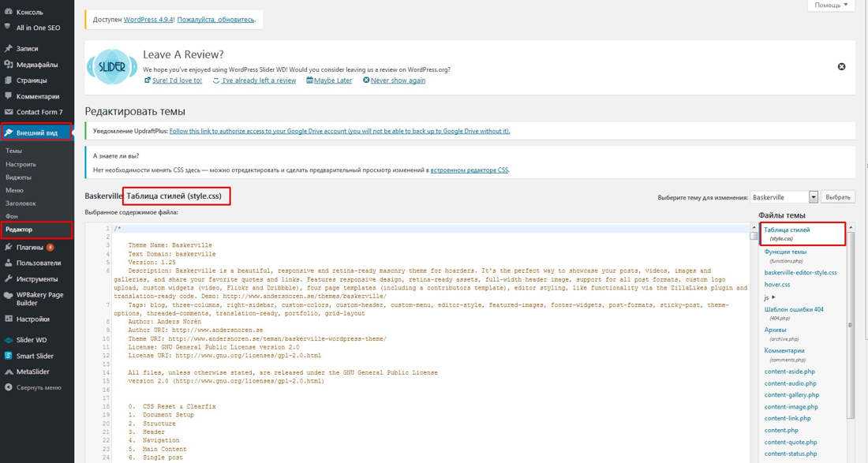Open content-gallery.php in theme files list

[791, 395]
